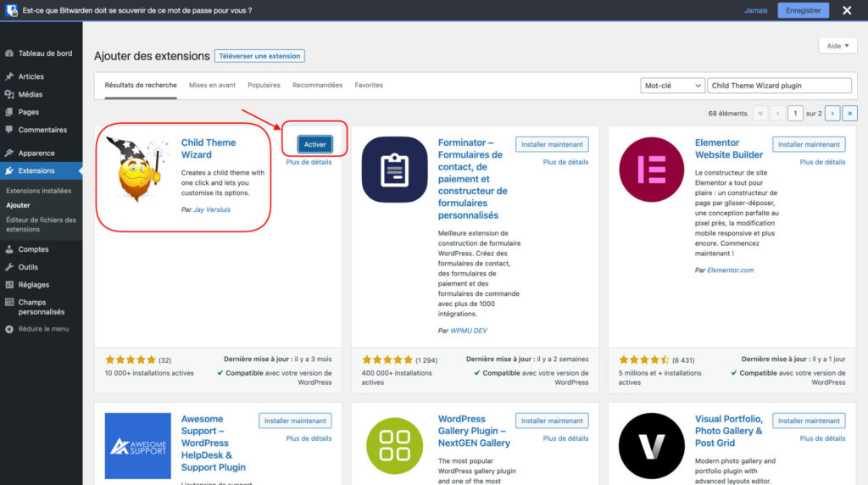Install NextGEN Gallery plugin now
Viewport: 868px width, 485px height.
tap(552, 421)
